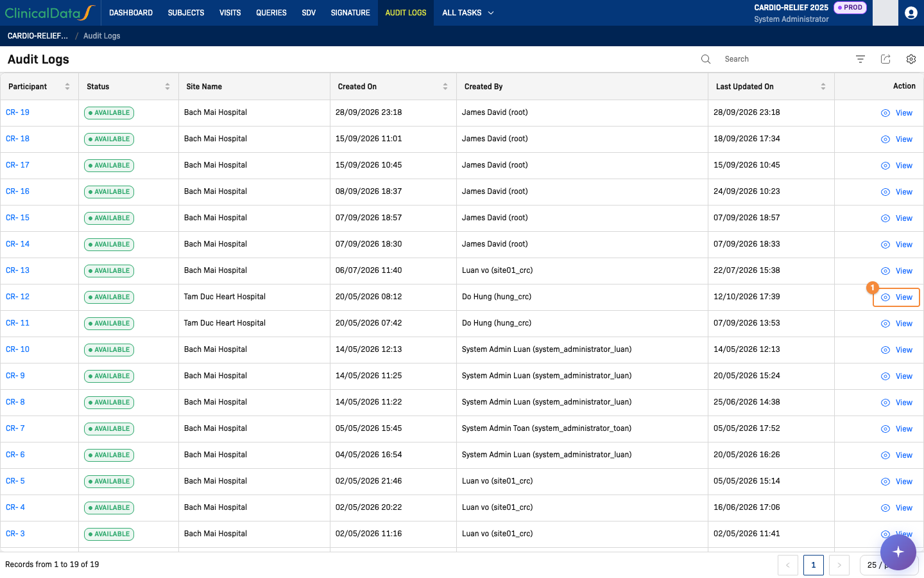The width and height of the screenshot is (924, 578).
Task: Go to previous page arrow
Action: point(788,565)
